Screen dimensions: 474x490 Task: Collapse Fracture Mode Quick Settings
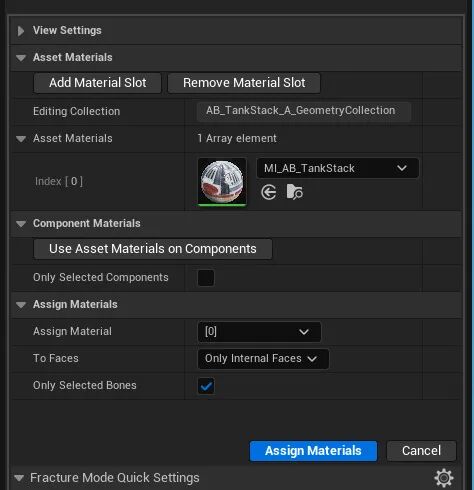19,478
